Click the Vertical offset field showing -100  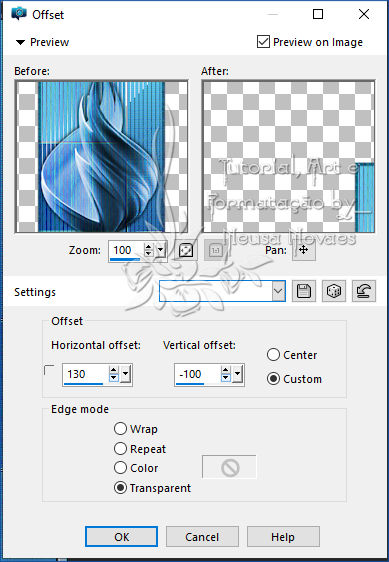pos(198,374)
